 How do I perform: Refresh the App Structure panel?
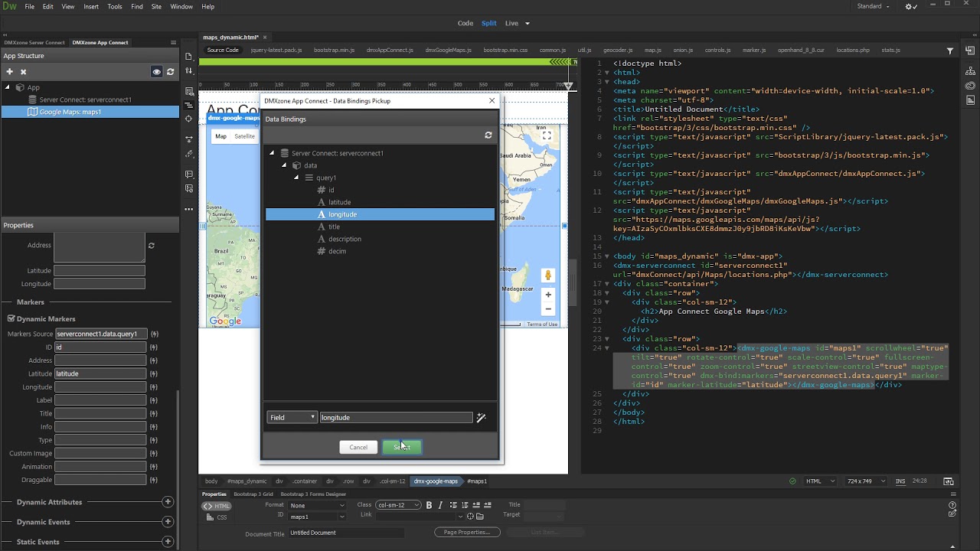(x=170, y=71)
